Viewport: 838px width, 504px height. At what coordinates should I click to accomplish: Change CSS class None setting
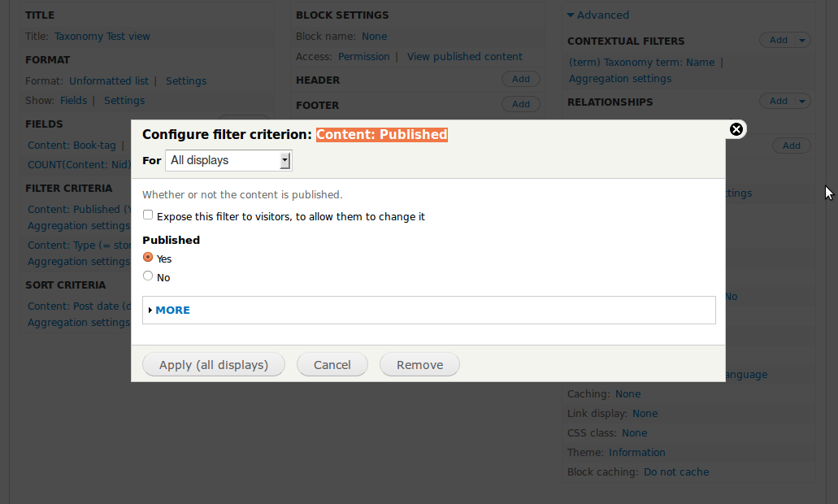(634, 433)
